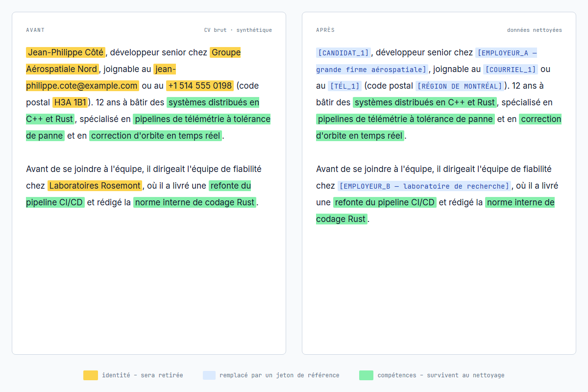Viewport: 588px width, 392px height.
Task: Click the highlighted Laboratoires Rosemont employer
Action: click(x=95, y=186)
